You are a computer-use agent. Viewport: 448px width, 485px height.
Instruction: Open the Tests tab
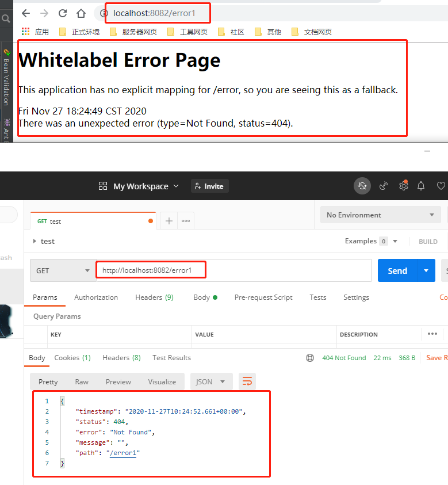click(318, 297)
